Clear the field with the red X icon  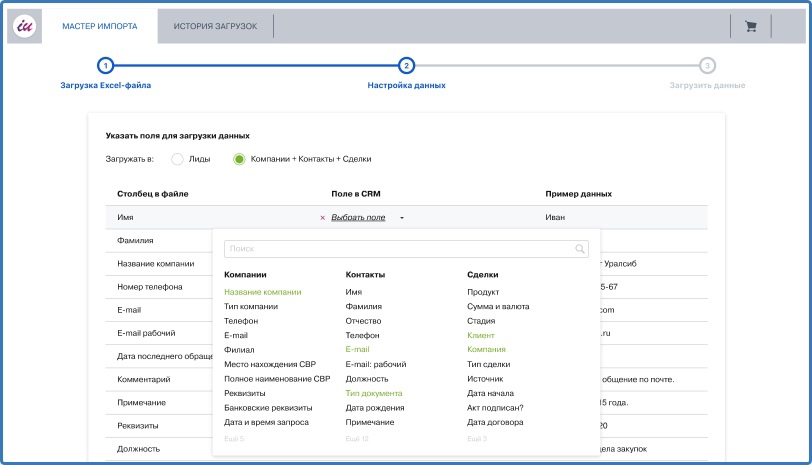pos(323,218)
